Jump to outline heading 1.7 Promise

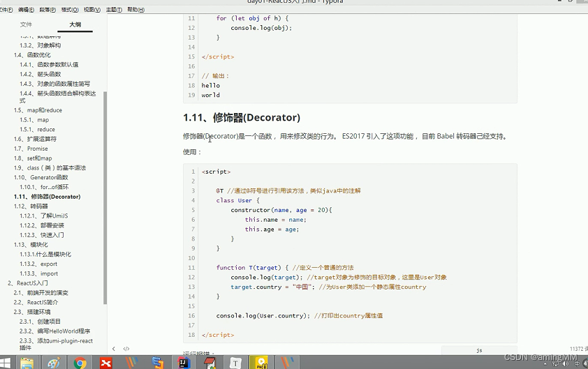coord(31,149)
